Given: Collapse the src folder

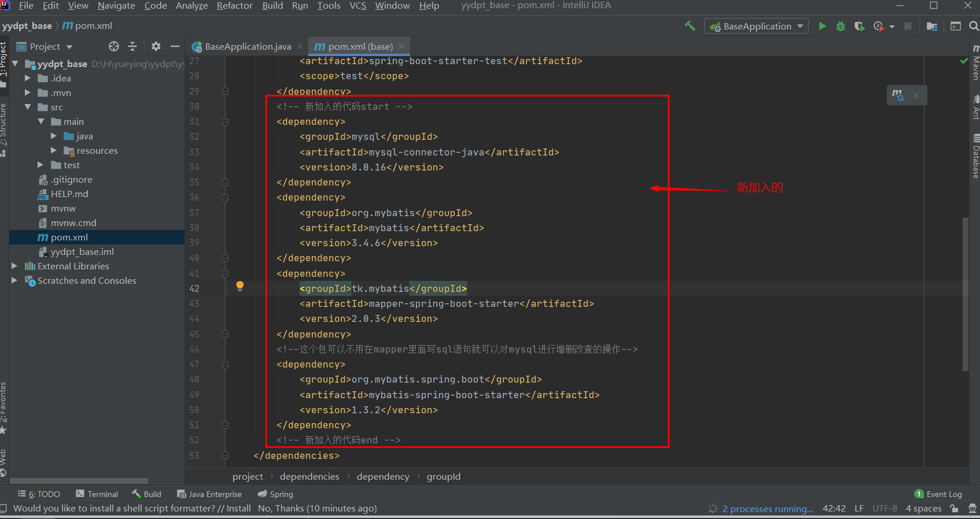Looking at the screenshot, I should (28, 107).
